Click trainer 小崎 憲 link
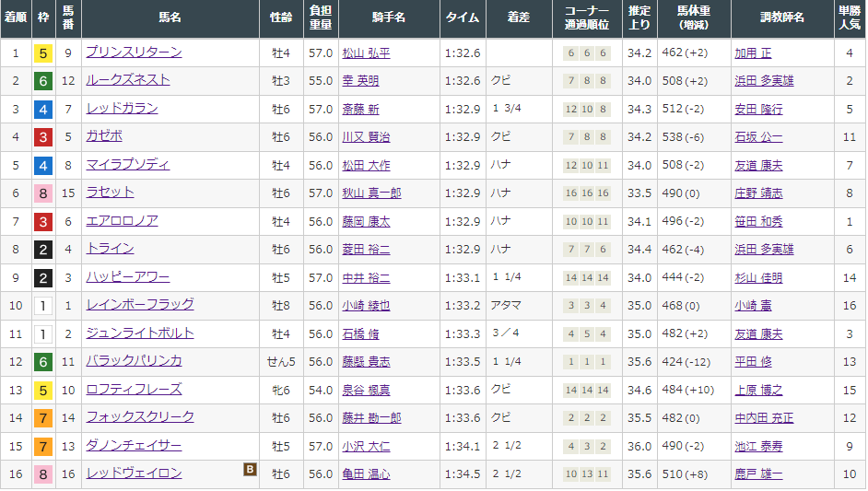Viewport: 868px width, 491px height. [x=753, y=306]
